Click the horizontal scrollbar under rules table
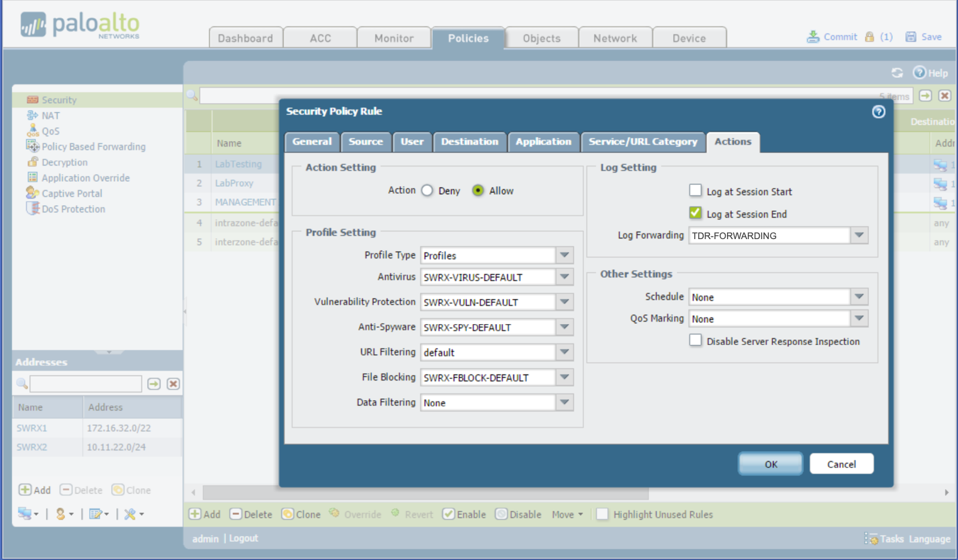Viewport: 958px width, 560px height. [425, 492]
